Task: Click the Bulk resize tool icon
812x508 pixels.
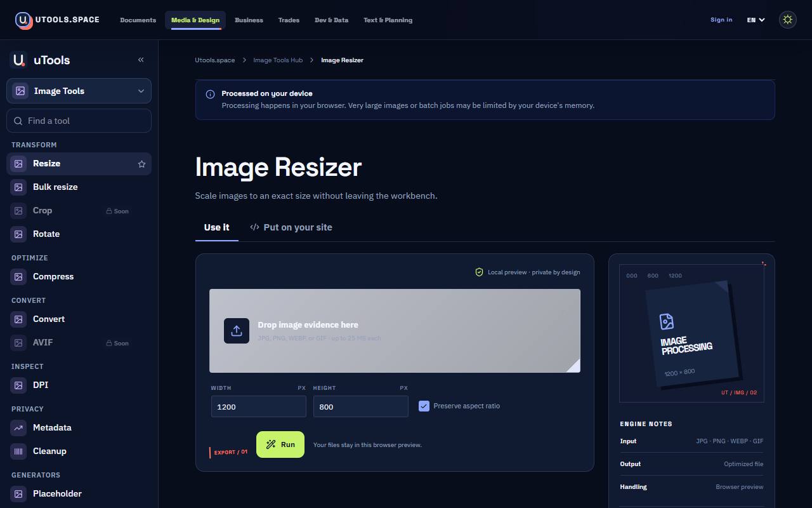Action: (x=18, y=187)
